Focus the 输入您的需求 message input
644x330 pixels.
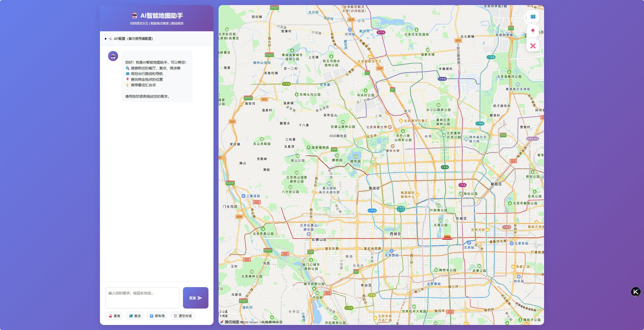click(142, 298)
